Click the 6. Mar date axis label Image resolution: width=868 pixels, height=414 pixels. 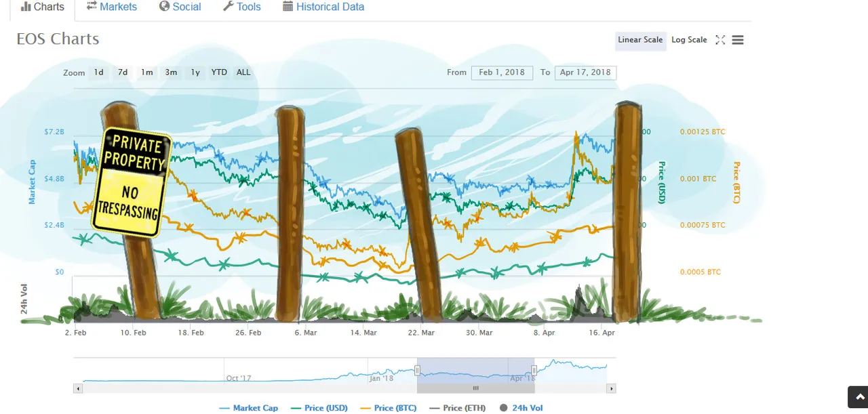point(306,333)
